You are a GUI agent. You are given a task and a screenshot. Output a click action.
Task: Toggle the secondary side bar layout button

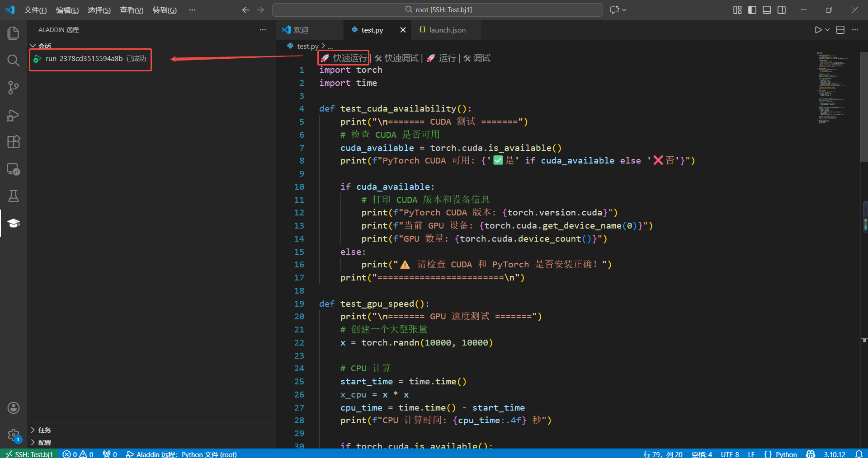[782, 10]
